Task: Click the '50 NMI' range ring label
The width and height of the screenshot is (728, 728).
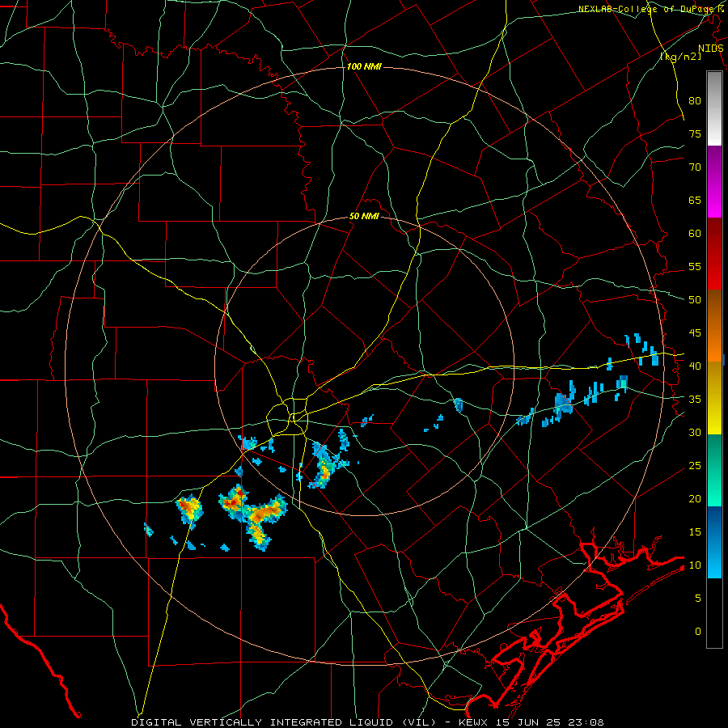Action: [x=364, y=216]
